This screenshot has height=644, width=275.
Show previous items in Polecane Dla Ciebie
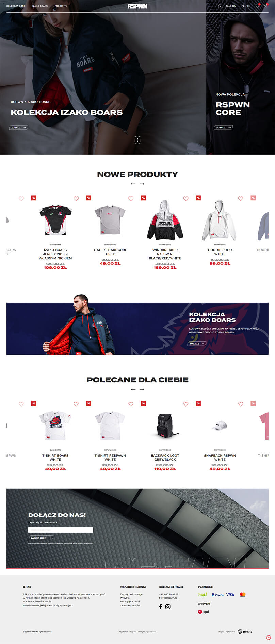(133, 389)
